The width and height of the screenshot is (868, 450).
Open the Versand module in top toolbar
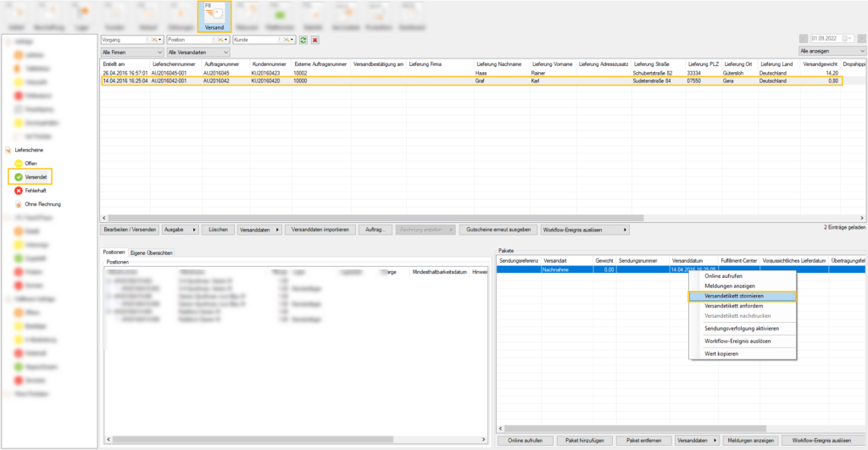pyautogui.click(x=214, y=17)
